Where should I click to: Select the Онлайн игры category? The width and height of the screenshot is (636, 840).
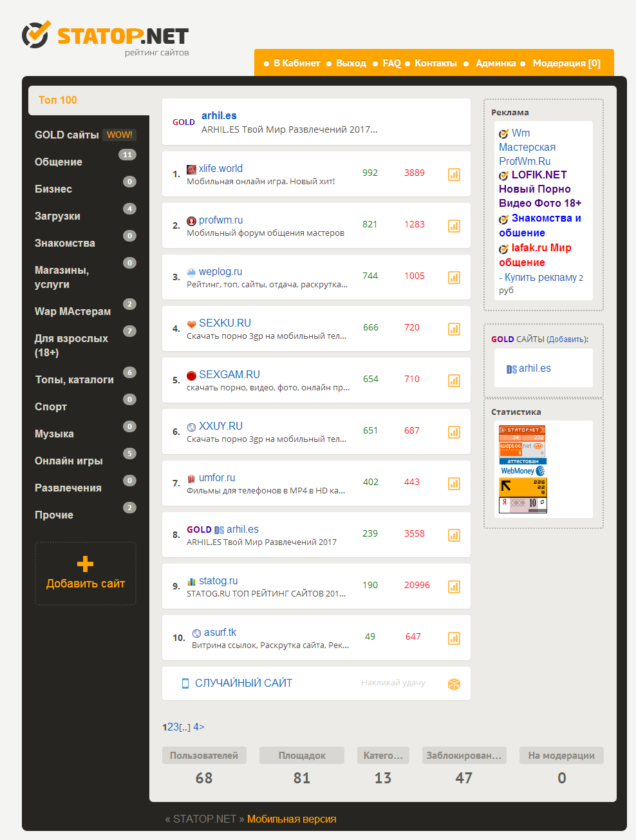tap(69, 461)
